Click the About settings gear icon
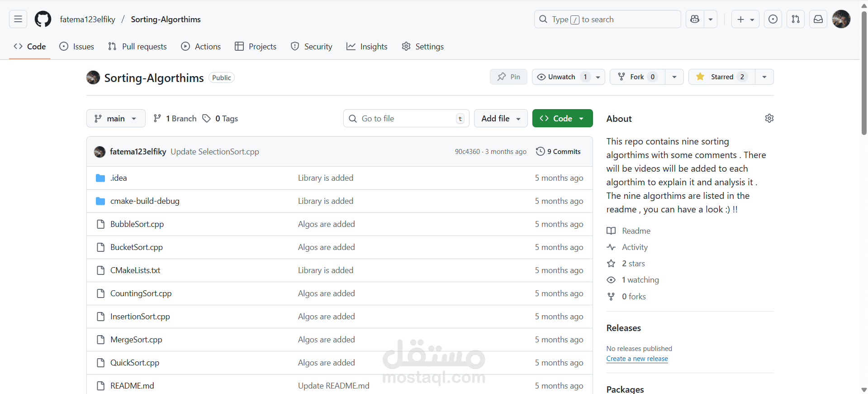The image size is (868, 394). (769, 118)
